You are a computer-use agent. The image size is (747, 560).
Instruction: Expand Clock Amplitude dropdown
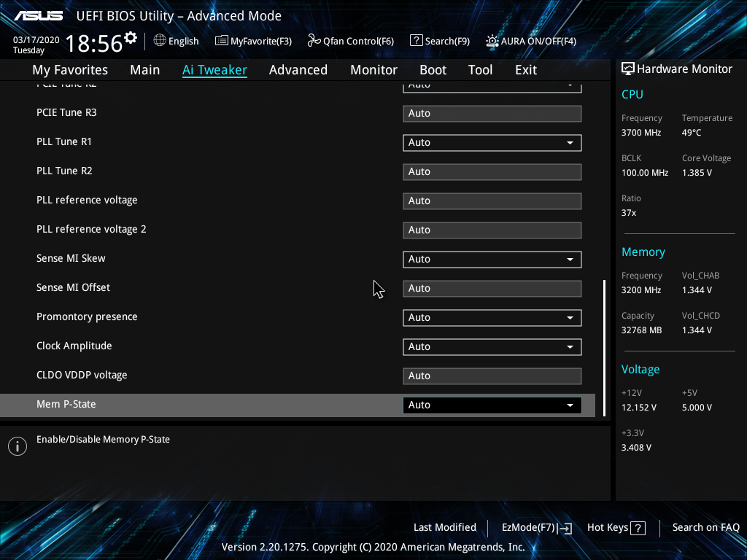click(492, 346)
